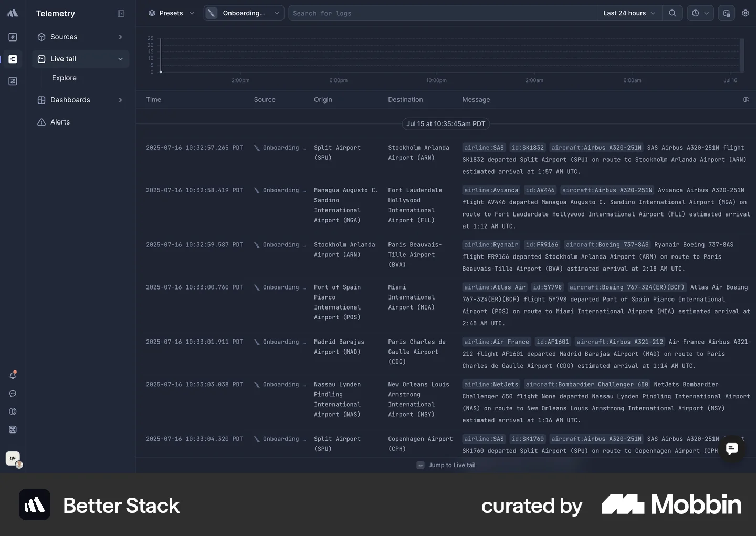Click the search magnifier icon
The image size is (756, 536).
[x=672, y=13]
